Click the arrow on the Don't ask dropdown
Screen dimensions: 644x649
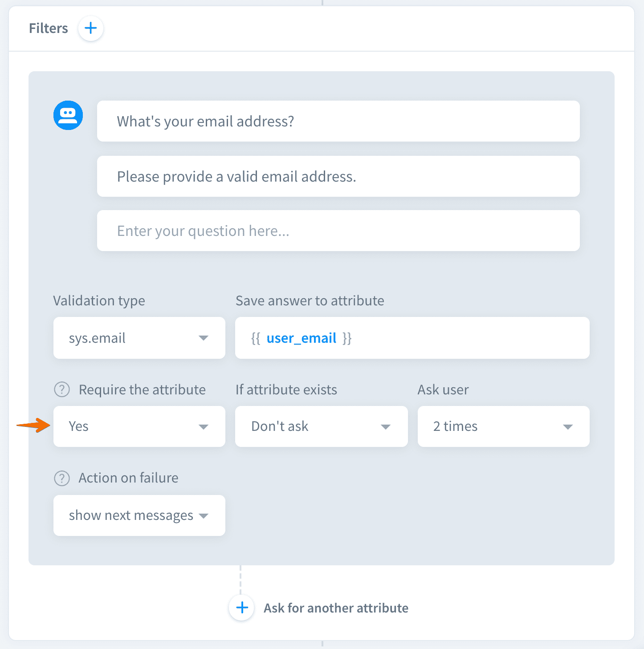click(386, 427)
